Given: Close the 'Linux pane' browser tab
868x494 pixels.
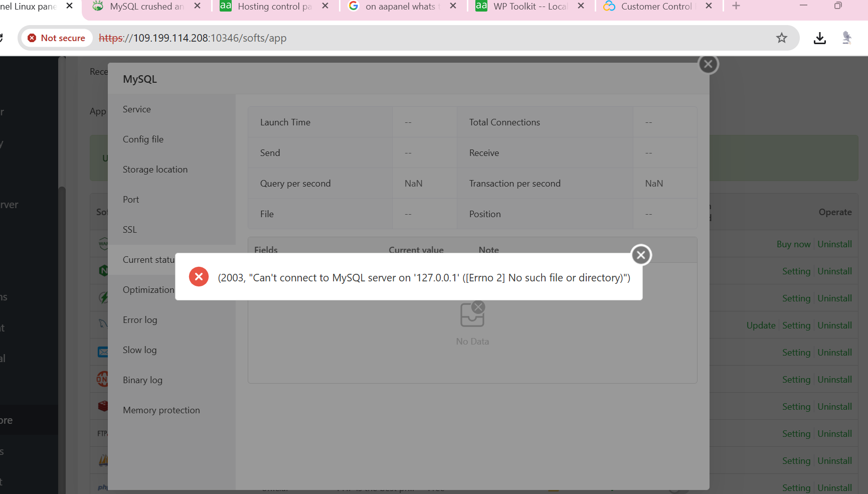Looking at the screenshot, I should point(69,6).
